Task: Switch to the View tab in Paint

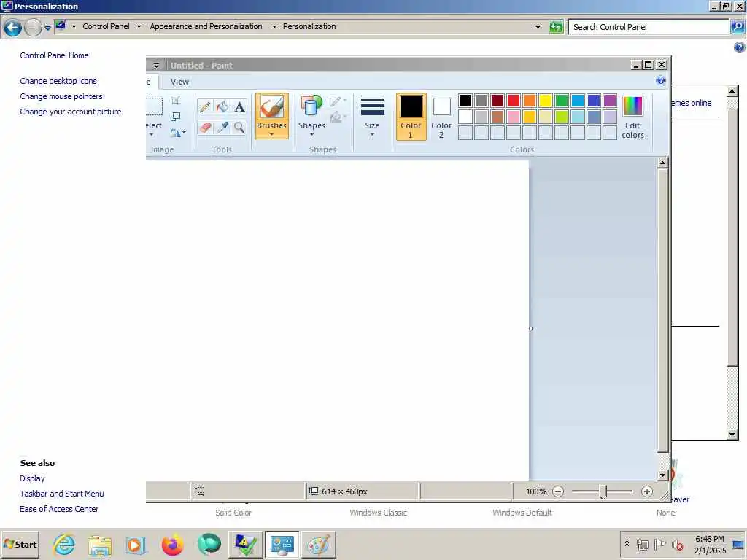Action: click(179, 82)
